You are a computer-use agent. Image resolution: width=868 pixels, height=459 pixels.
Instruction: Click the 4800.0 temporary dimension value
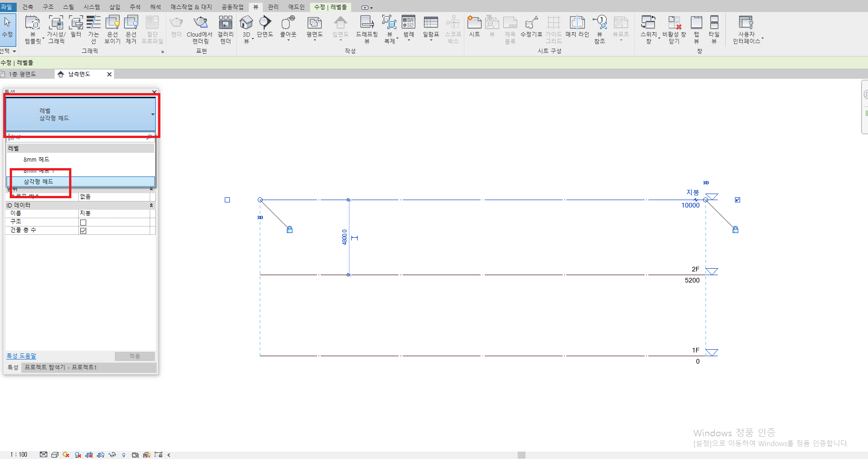tap(344, 237)
